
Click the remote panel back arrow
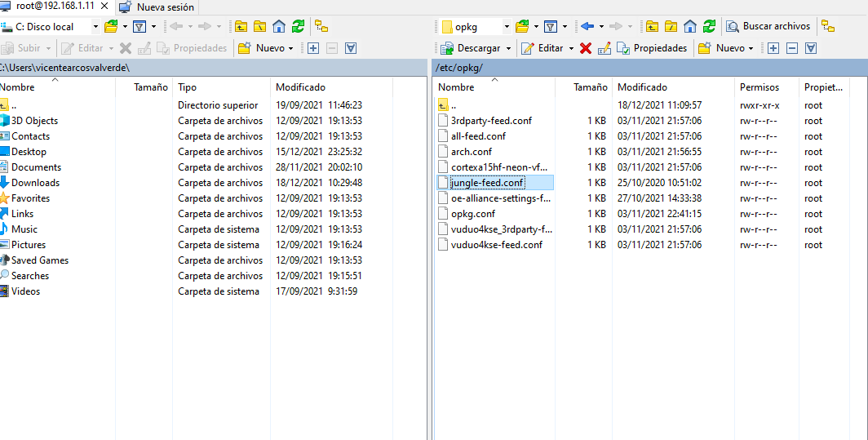click(587, 26)
